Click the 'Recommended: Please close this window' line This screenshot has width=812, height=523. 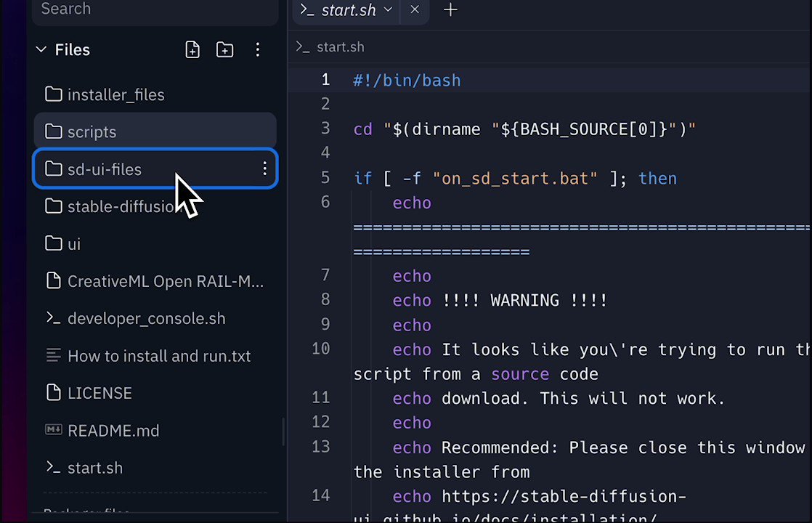tap(598, 447)
